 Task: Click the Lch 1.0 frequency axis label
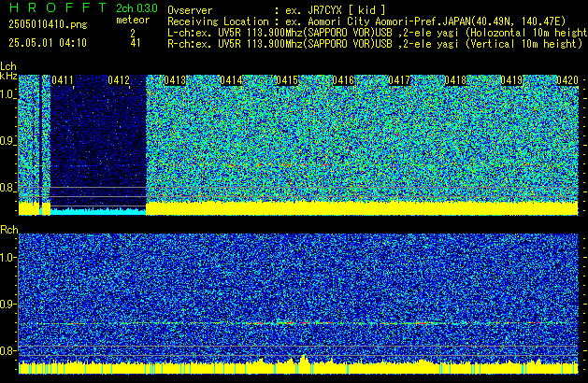7,94
